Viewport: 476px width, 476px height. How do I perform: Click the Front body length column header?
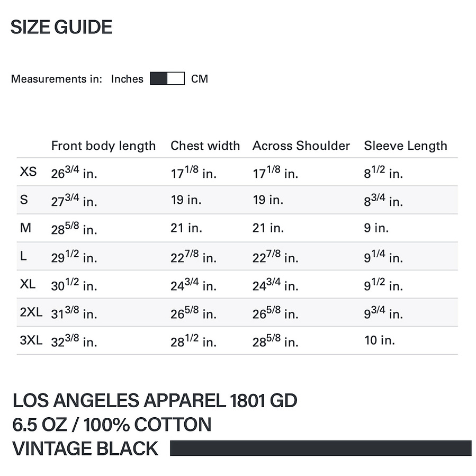point(103,146)
